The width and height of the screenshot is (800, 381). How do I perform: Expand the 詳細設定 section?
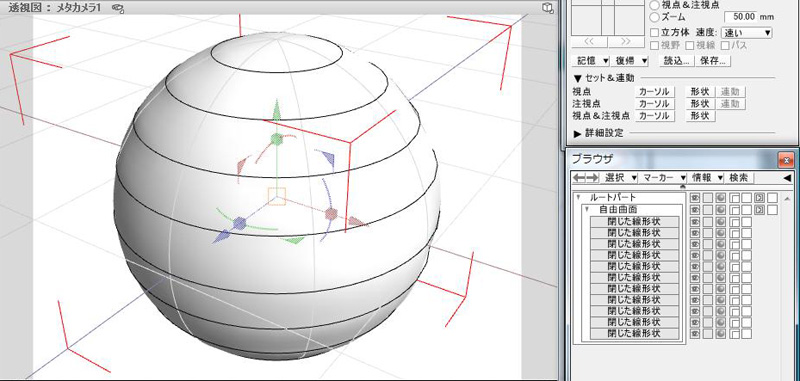point(578,133)
